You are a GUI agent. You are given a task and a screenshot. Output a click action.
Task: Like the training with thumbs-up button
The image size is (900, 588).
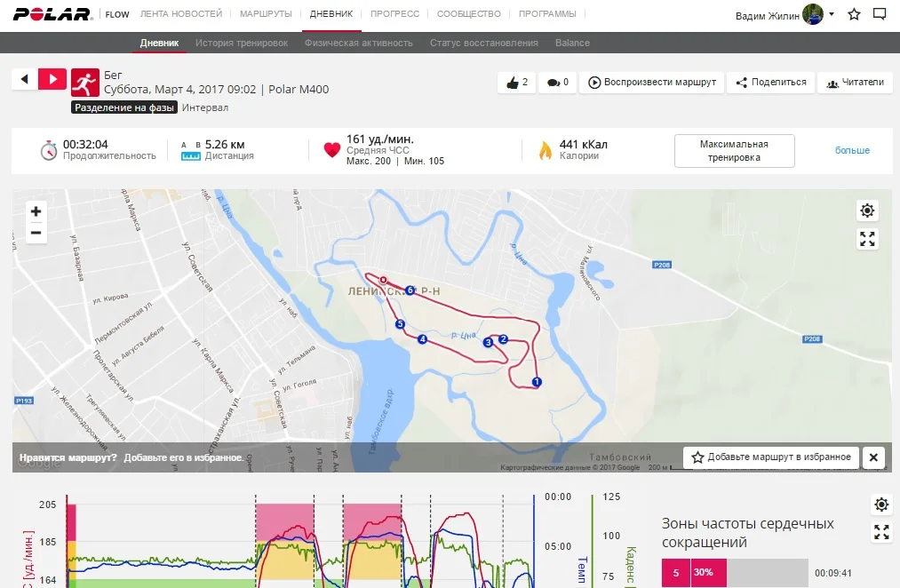click(x=516, y=82)
